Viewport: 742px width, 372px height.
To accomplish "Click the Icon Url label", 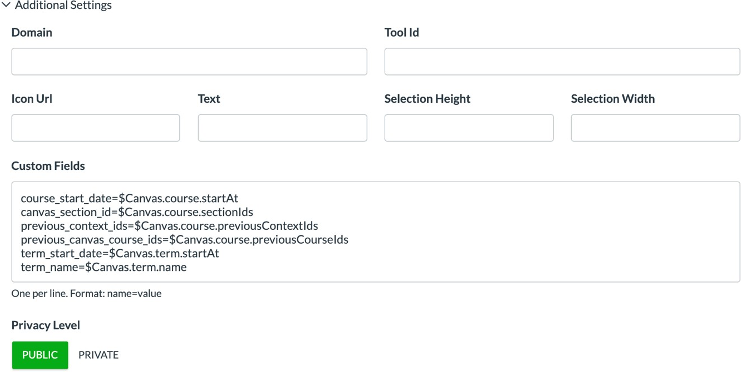I will (x=32, y=99).
